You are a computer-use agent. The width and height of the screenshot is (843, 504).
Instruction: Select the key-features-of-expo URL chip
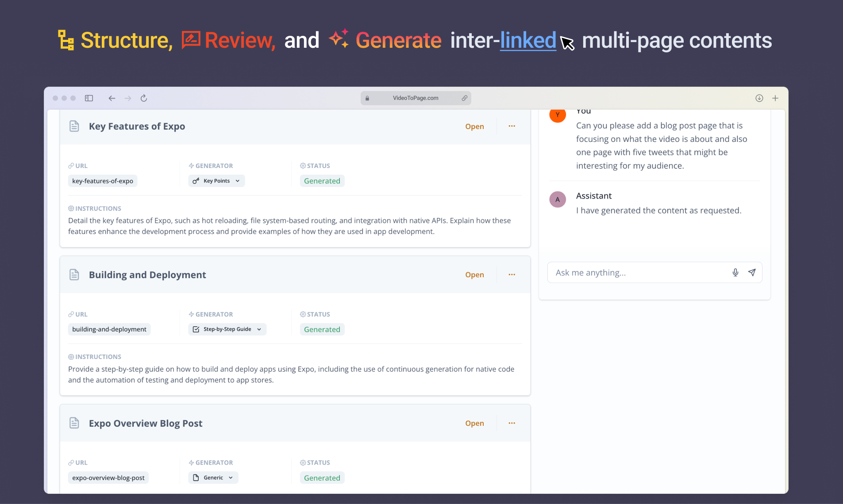[103, 181]
